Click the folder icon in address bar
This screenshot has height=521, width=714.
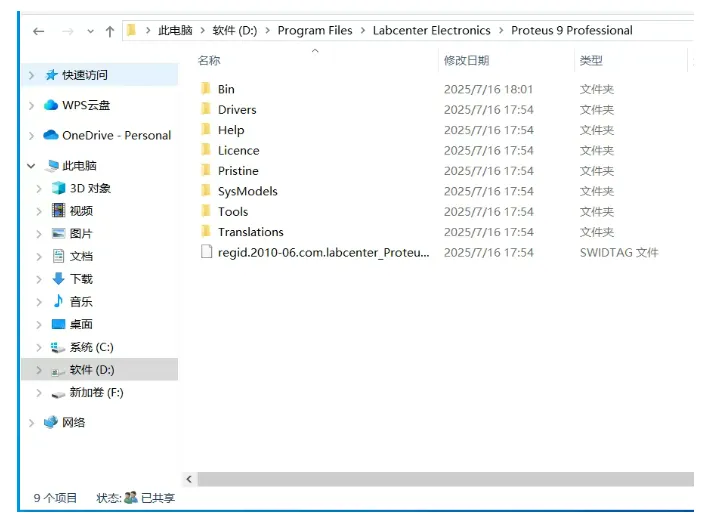(x=131, y=31)
